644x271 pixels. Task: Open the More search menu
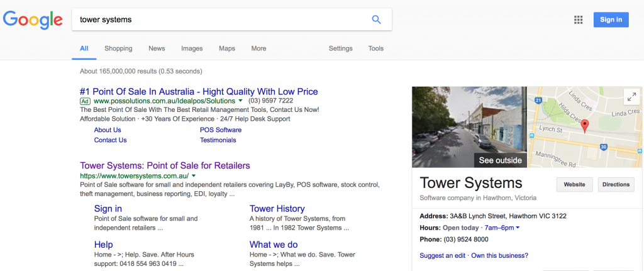click(258, 48)
